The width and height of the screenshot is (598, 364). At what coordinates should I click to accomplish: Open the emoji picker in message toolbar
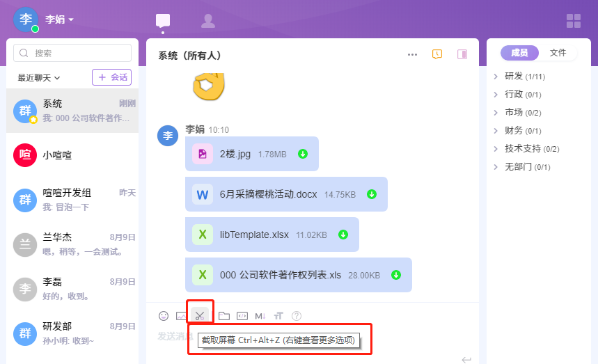click(164, 315)
